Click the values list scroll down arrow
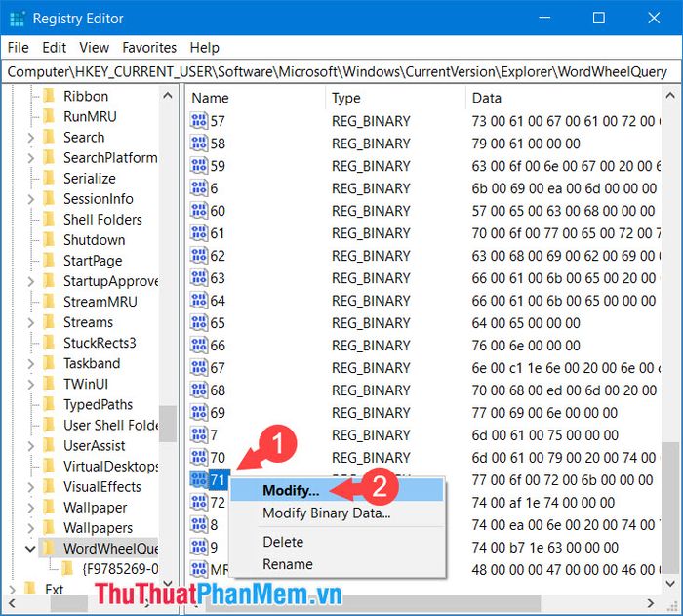Viewport: 683px width, 616px height. (x=670, y=583)
